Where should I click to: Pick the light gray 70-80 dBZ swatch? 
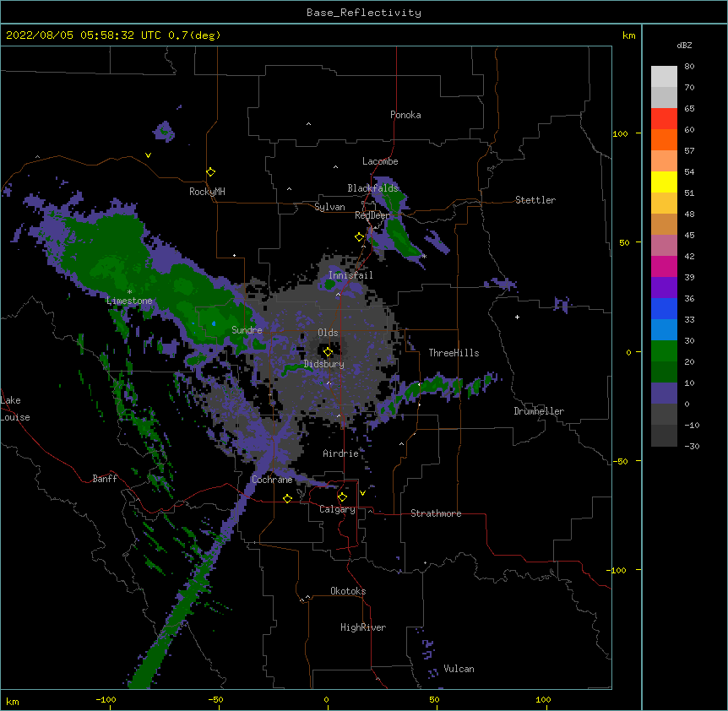(x=664, y=77)
